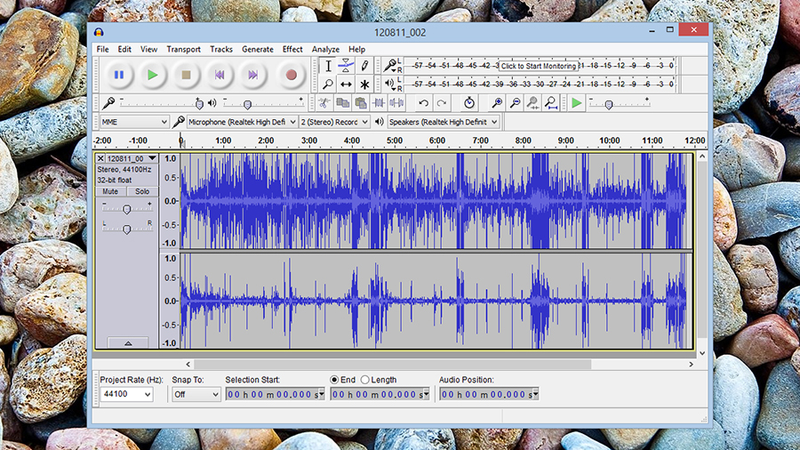Open the Effect menu
Image resolution: width=800 pixels, height=450 pixels.
[292, 49]
